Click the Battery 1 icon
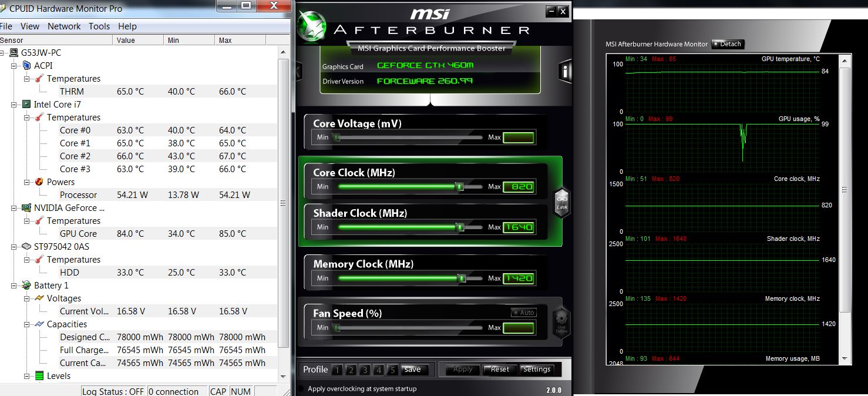This screenshot has height=396, width=868. [x=26, y=286]
